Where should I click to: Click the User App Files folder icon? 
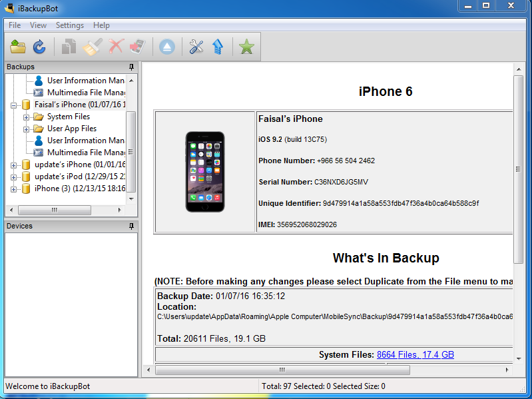[x=39, y=129]
